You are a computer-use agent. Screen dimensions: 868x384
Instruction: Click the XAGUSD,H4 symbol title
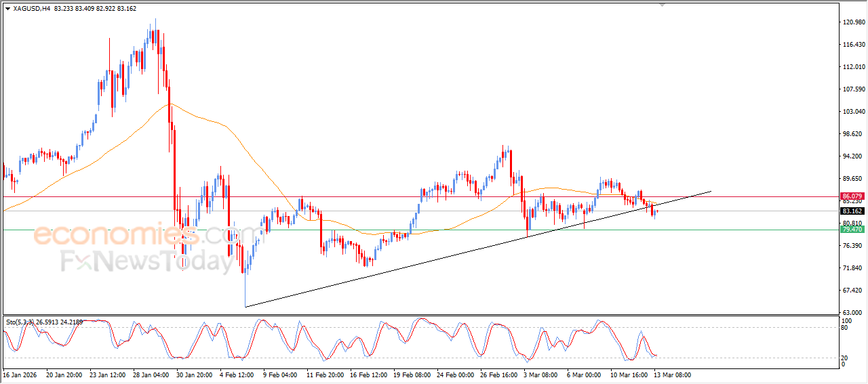[32, 9]
